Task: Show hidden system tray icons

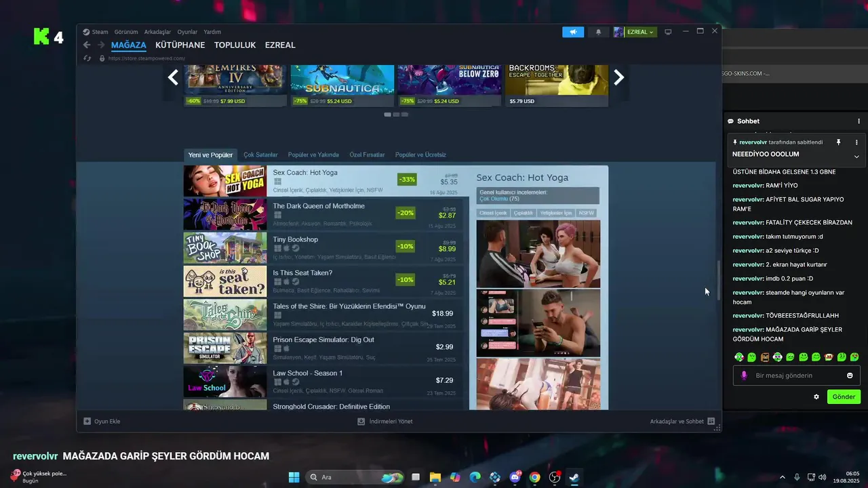Action: 782,477
